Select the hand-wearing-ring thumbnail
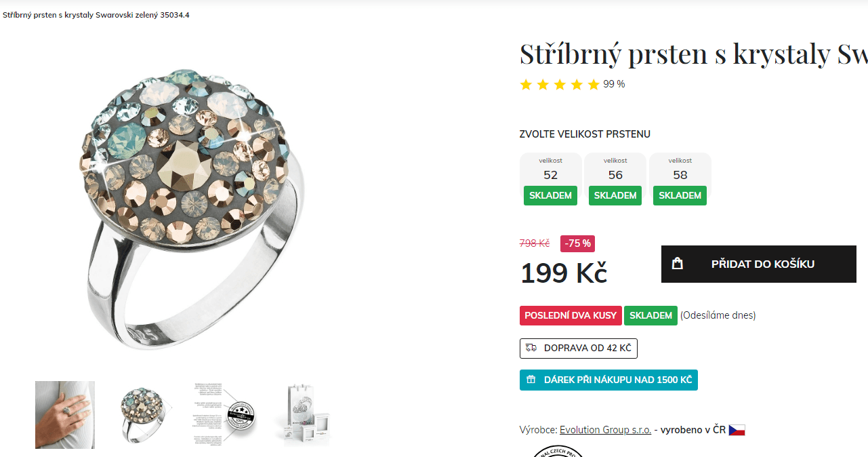The height and width of the screenshot is (457, 868). point(64,414)
